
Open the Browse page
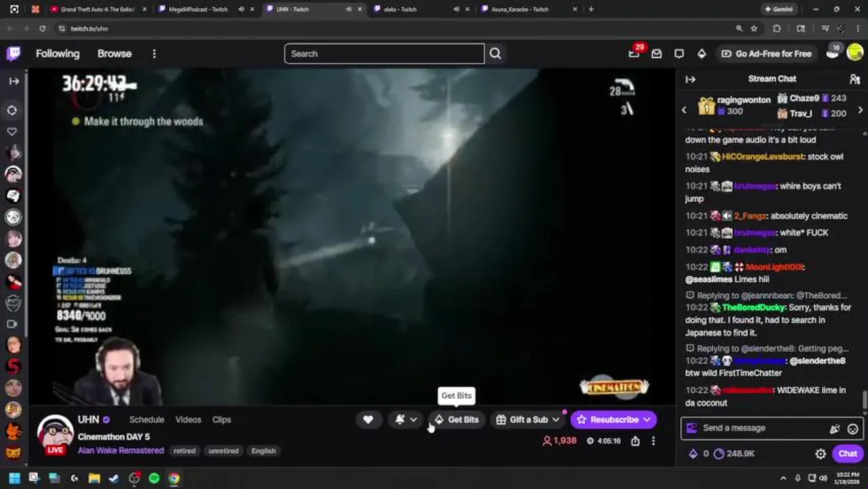point(114,54)
